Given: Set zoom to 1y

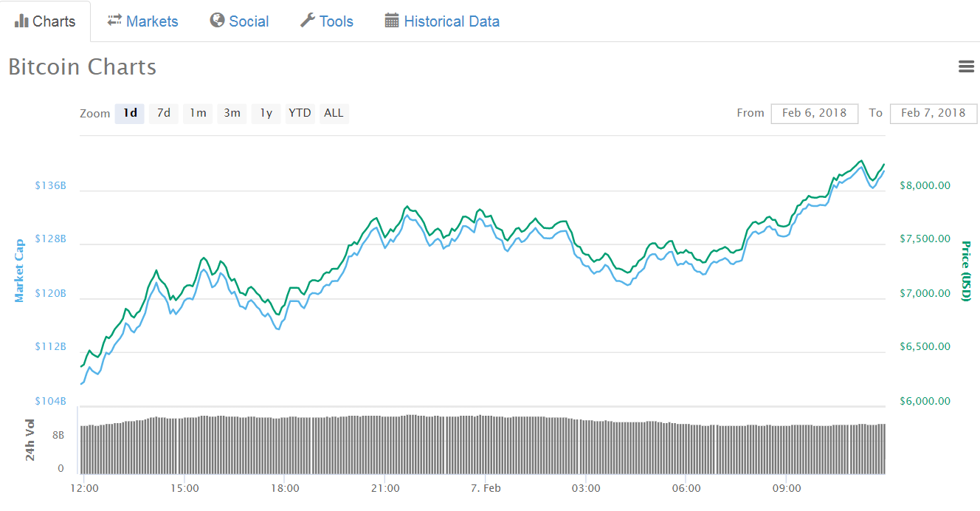Looking at the screenshot, I should click(266, 113).
